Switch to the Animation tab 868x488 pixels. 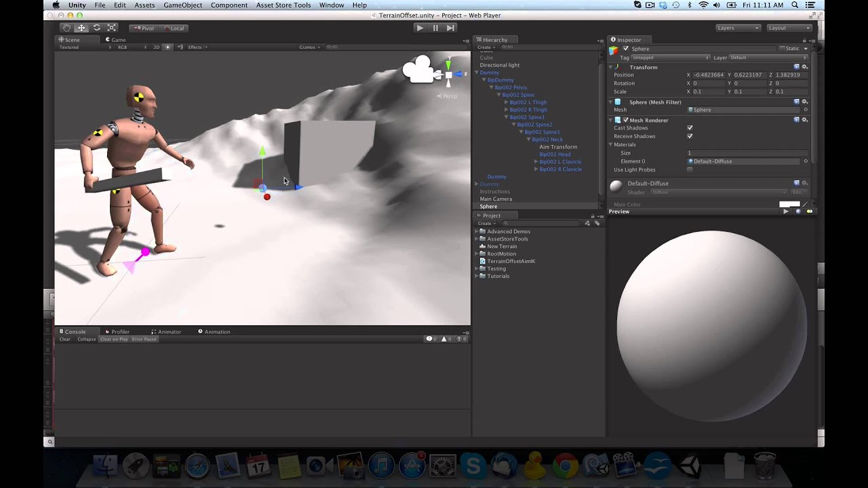(x=214, y=331)
